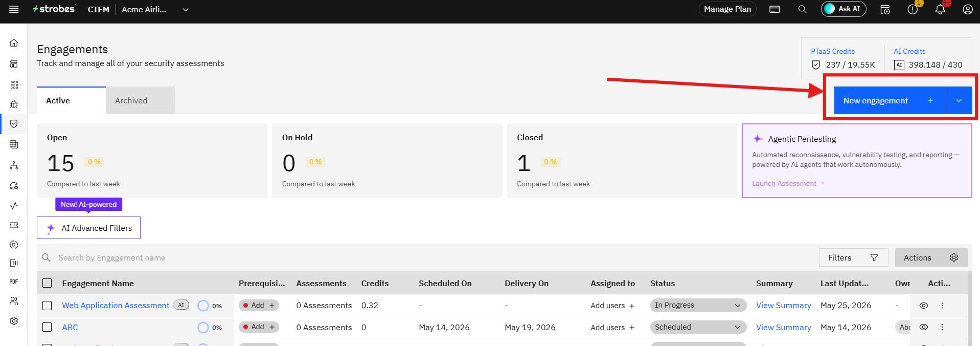The height and width of the screenshot is (346, 980).
Task: View the ABC engagement via eye icon
Action: (924, 327)
